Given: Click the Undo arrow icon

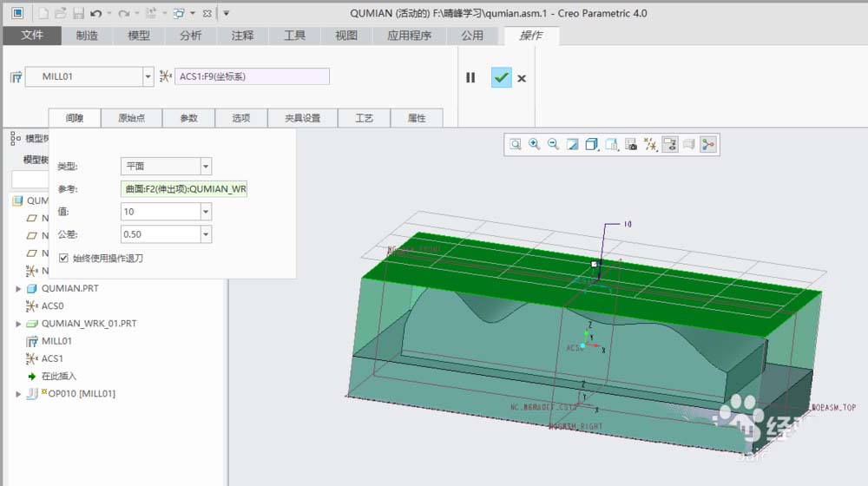Looking at the screenshot, I should [96, 13].
